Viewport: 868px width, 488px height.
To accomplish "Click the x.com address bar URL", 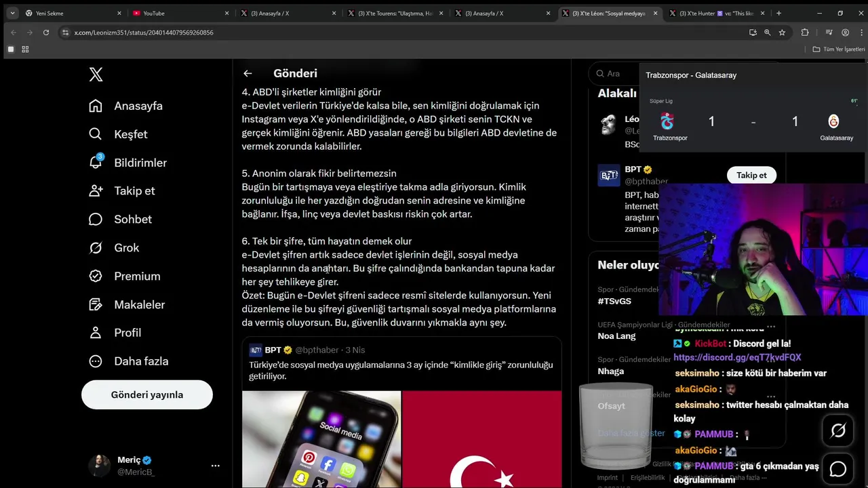I will pyautogui.click(x=144, y=33).
